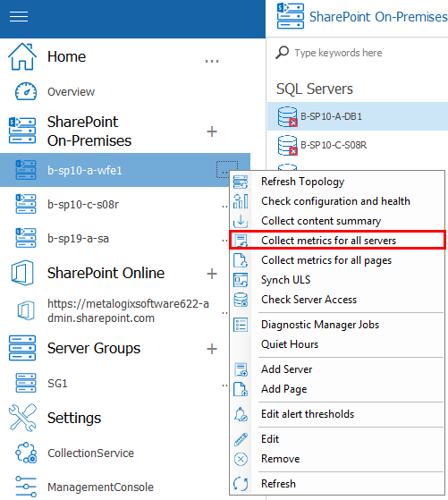Click the b-sp10-c-s08r farm icon
Viewport: 448px width, 500px height.
(x=26, y=204)
